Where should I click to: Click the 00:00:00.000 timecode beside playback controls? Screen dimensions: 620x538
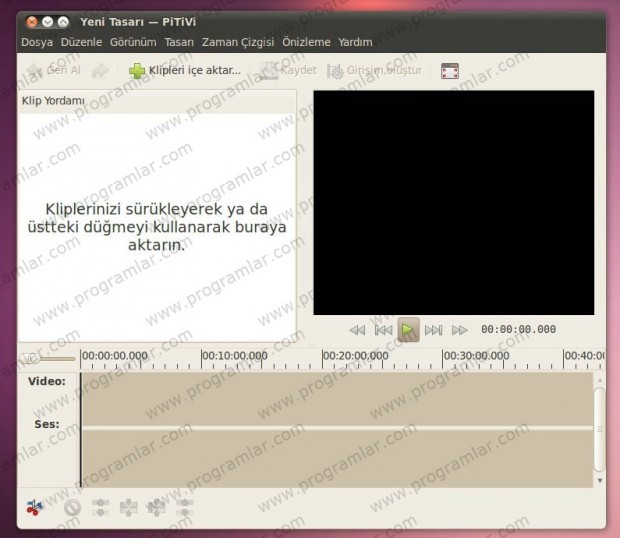pyautogui.click(x=518, y=329)
